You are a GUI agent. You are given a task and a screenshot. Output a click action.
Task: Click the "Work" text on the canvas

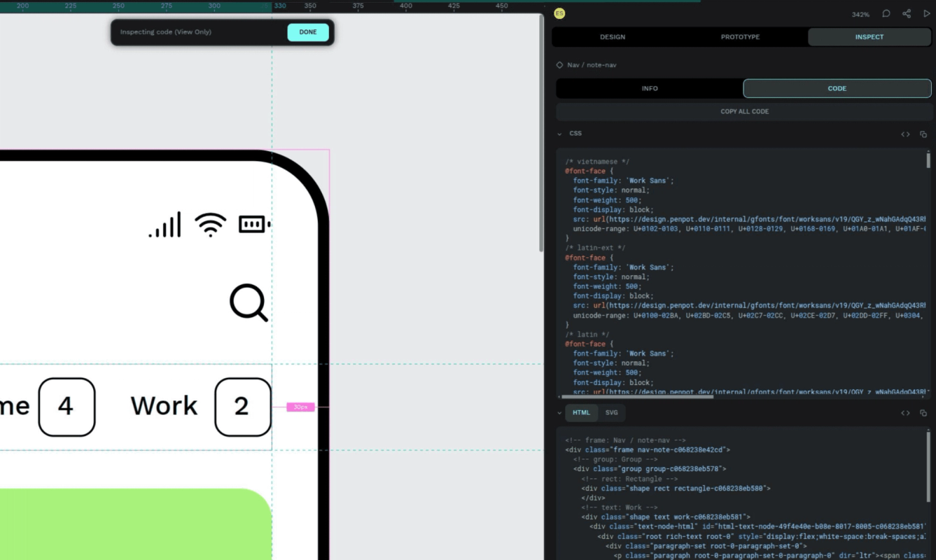[165, 406]
